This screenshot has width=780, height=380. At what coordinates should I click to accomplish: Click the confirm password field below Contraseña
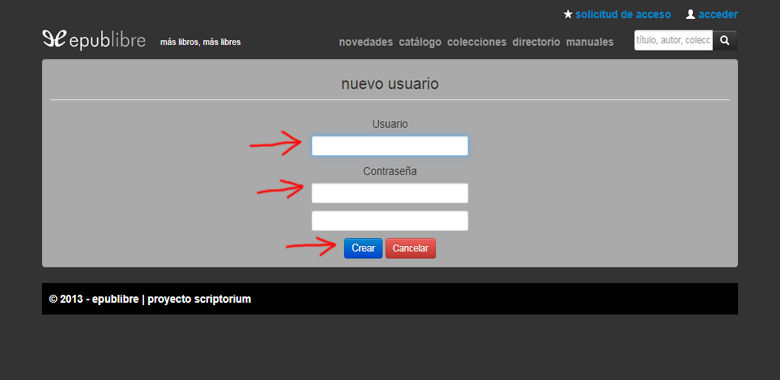390,221
